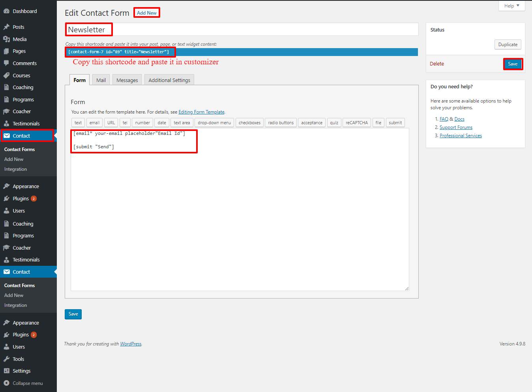Click the Courses tag icon
532x392 pixels.
coord(6,76)
